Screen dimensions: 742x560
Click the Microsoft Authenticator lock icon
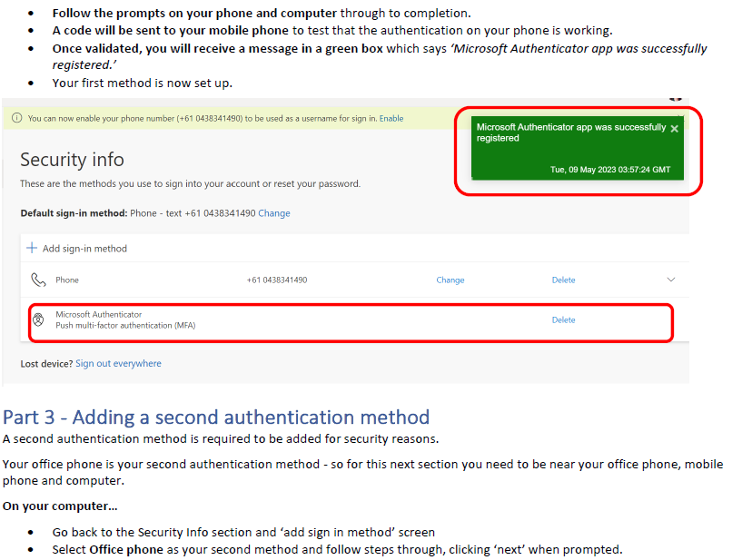(x=38, y=319)
